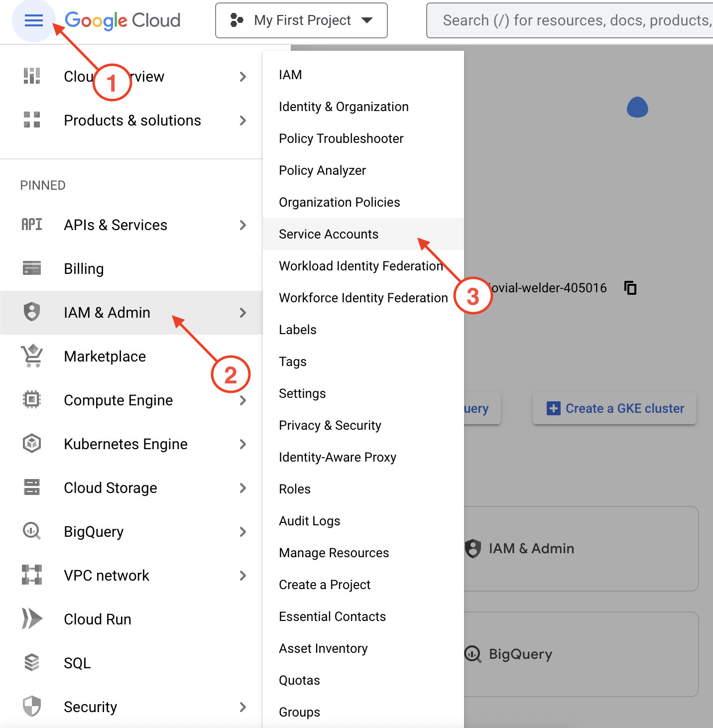
Task: Open Essential Contacts
Action: point(363,616)
